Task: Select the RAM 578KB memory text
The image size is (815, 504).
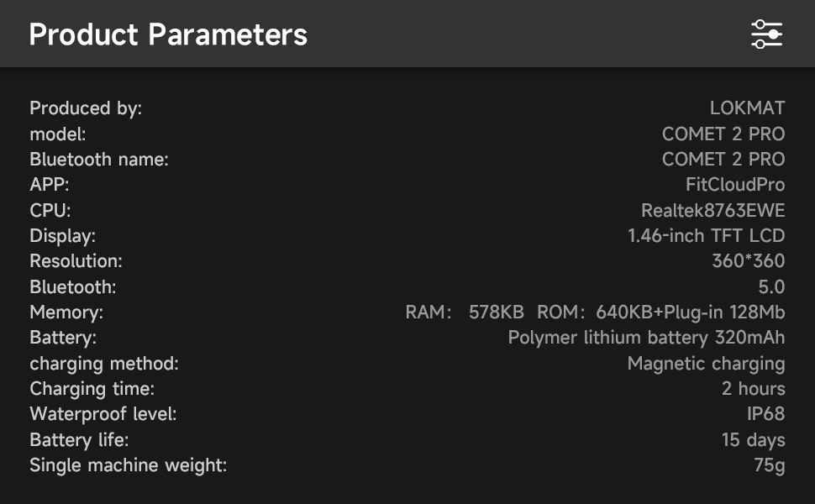Action: (465, 312)
